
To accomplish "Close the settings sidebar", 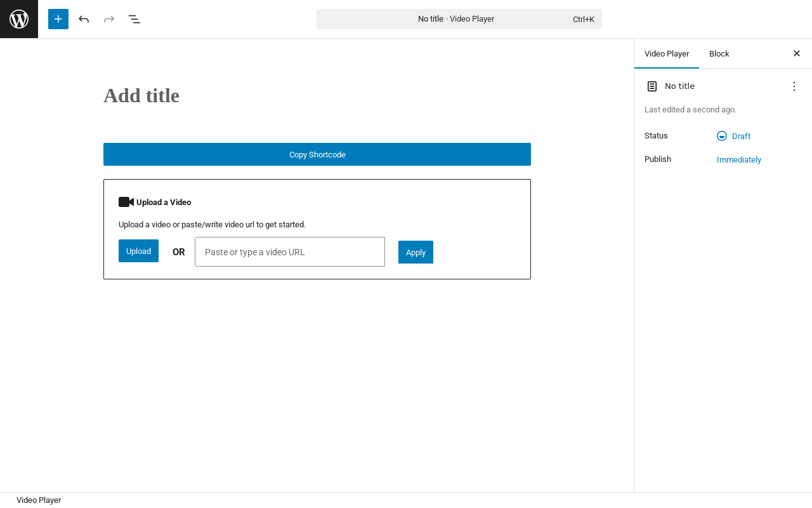I will [797, 53].
